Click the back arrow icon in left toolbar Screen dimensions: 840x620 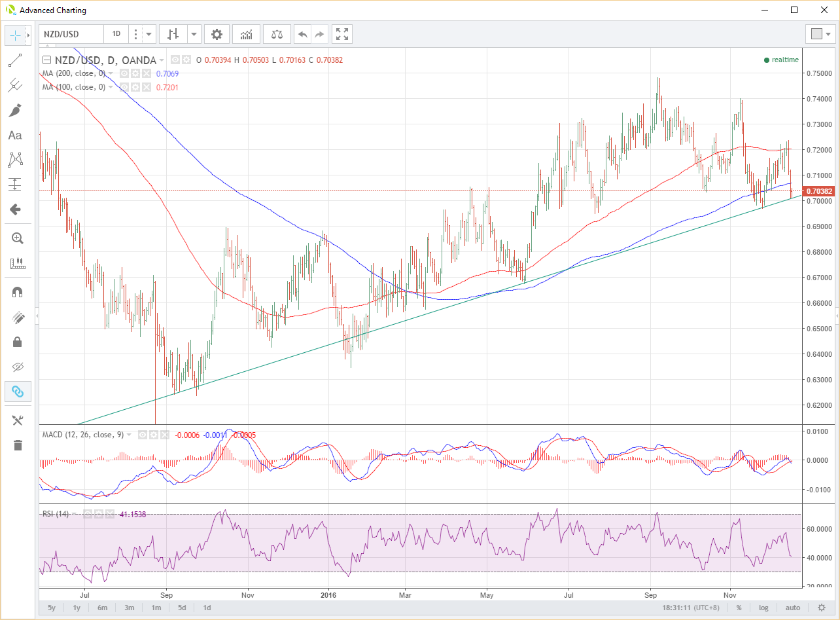point(15,210)
